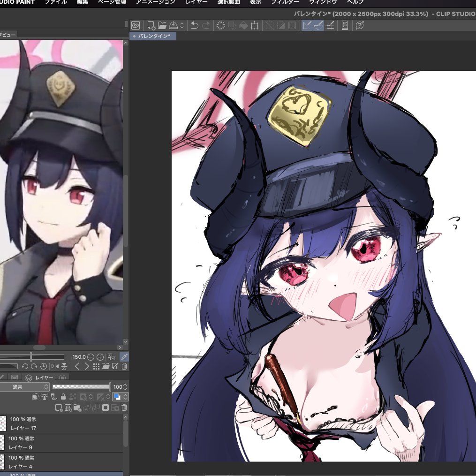476x476 pixels.
Task: Open the フィルター menu
Action: point(285,2)
